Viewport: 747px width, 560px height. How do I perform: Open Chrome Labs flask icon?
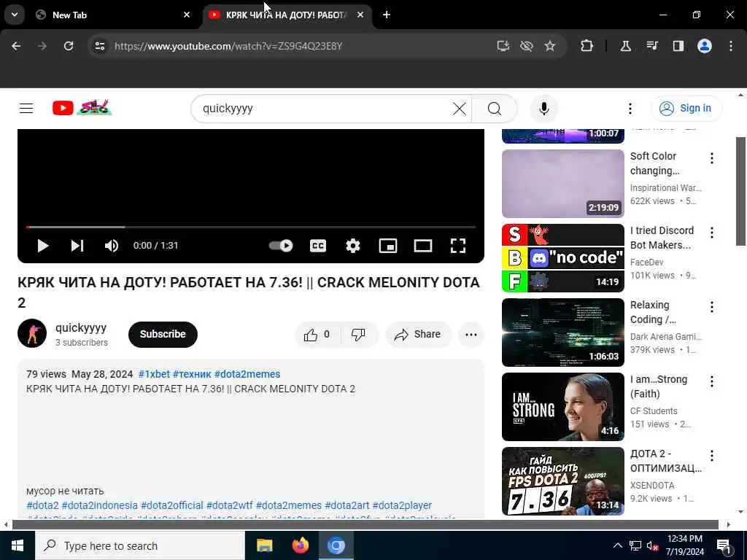(x=625, y=46)
